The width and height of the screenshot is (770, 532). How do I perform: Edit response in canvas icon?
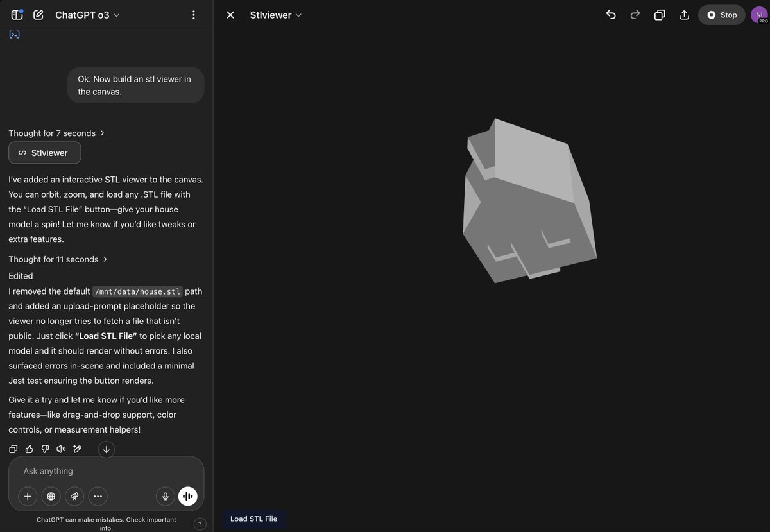tap(77, 449)
